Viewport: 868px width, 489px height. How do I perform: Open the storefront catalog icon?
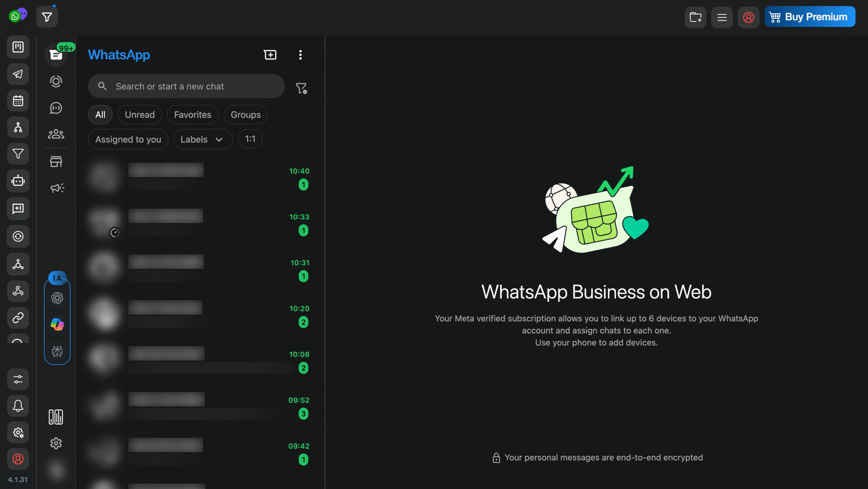[56, 162]
